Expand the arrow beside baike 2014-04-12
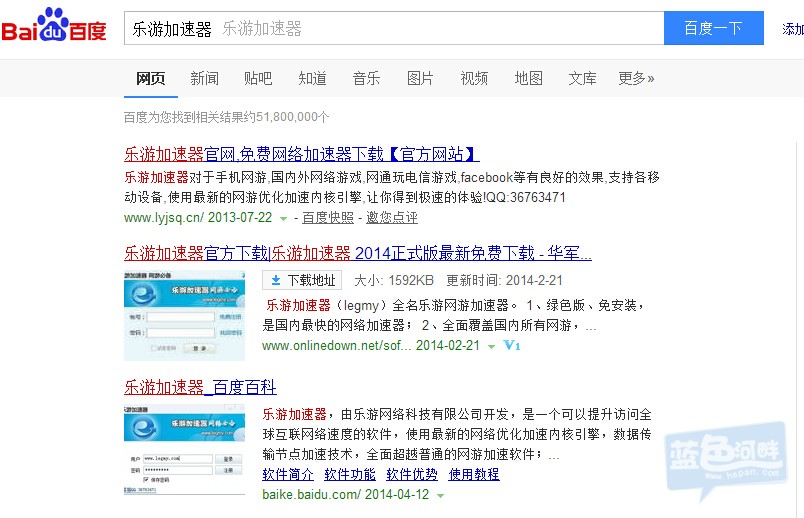This screenshot has height=518, width=804. (440, 495)
